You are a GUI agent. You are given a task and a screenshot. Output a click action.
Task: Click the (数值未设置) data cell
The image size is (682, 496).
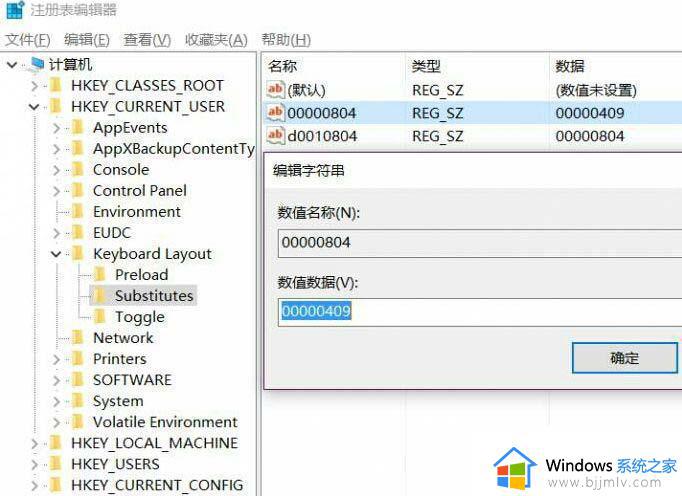pos(596,90)
